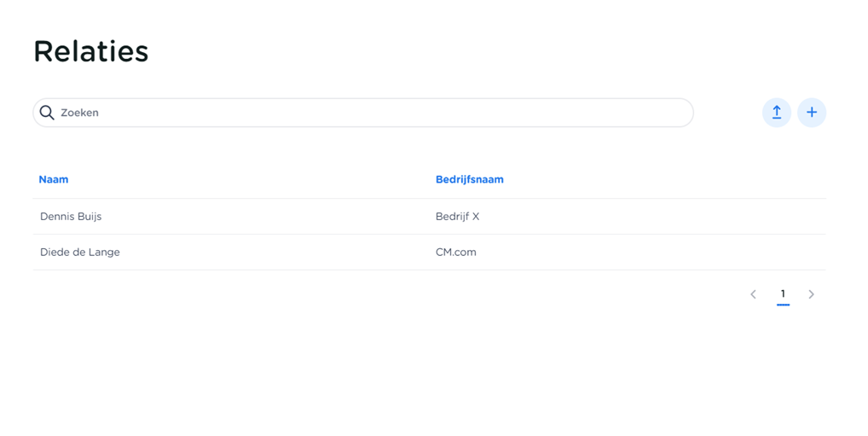
Task: Open the Diede de Lange relation
Action: pyautogui.click(x=80, y=253)
